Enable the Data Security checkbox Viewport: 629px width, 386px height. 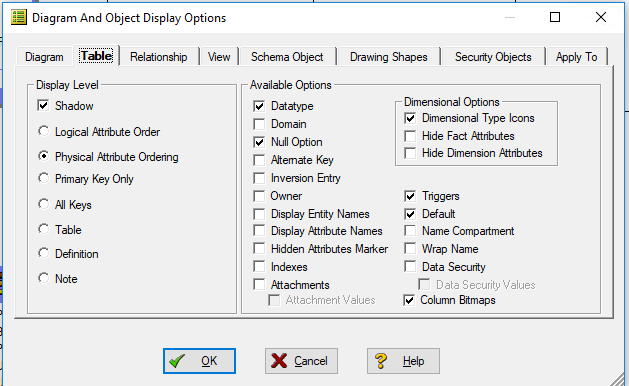pyautogui.click(x=410, y=266)
